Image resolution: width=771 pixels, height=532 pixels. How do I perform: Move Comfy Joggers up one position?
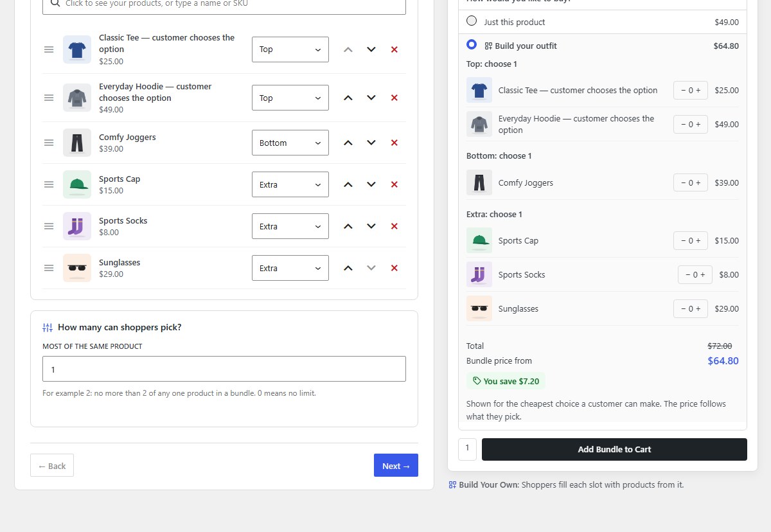click(348, 143)
